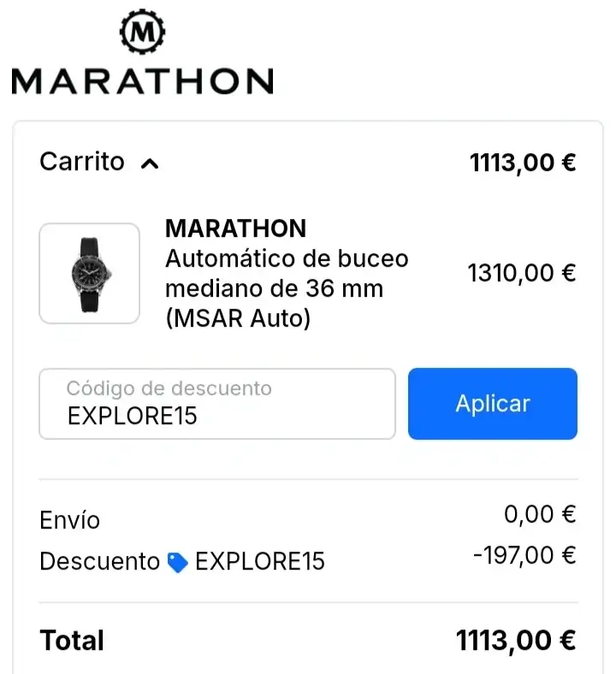This screenshot has height=674, width=616.
Task: Click the 1310,00 € product price
Action: tap(521, 274)
